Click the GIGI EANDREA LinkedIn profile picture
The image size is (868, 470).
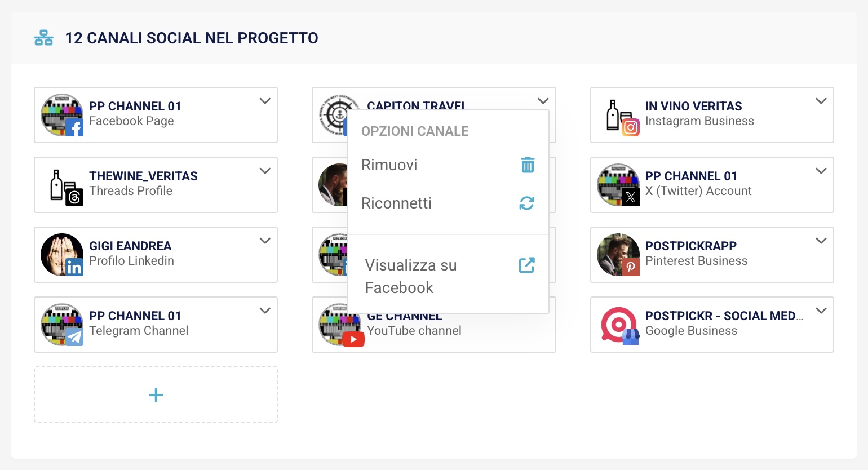click(x=62, y=255)
